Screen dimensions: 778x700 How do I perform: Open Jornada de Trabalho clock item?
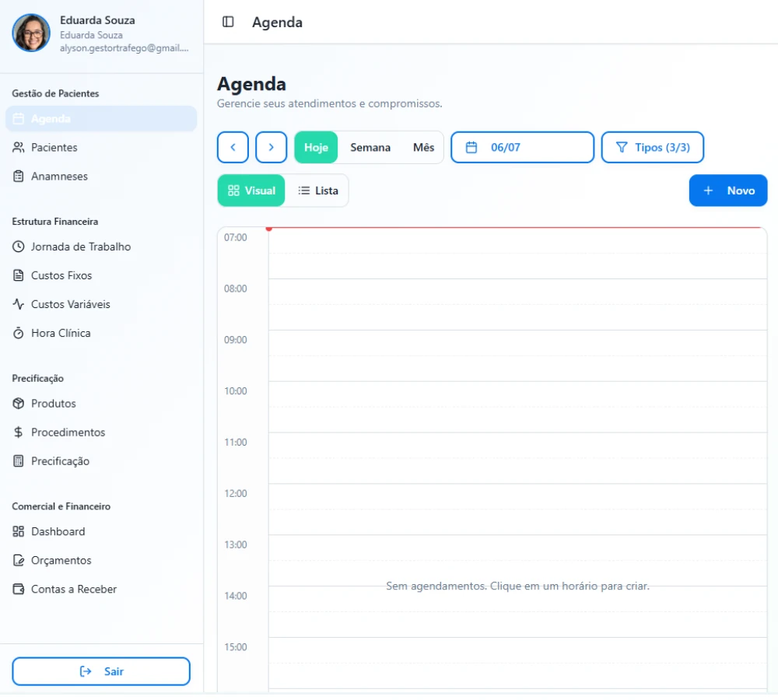101,247
